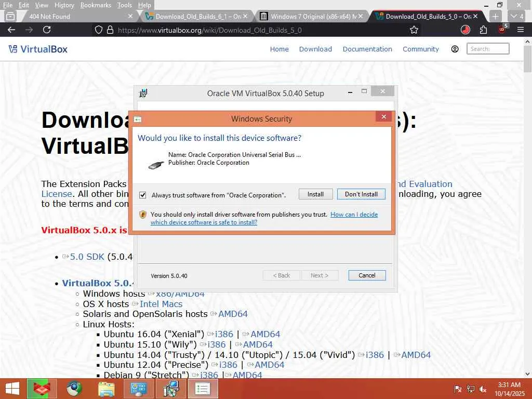This screenshot has height=399, width=532.
Task: Reload the current page
Action: point(47,30)
